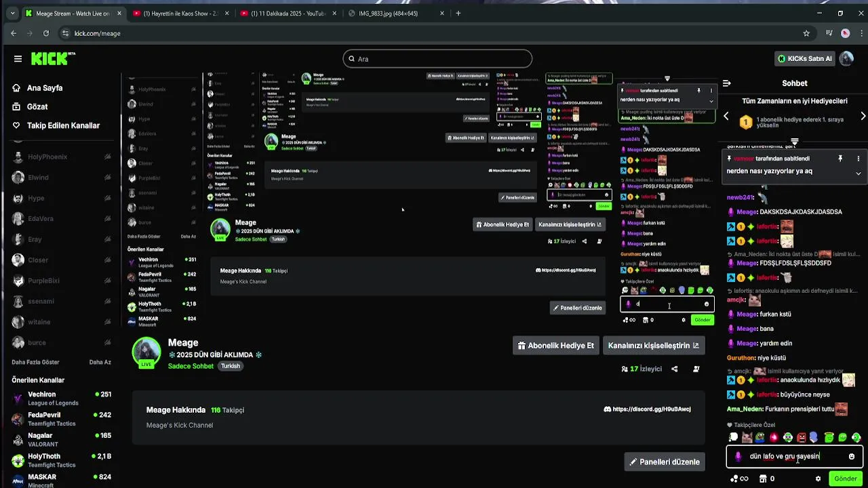Viewport: 868px width, 488px height.
Task: Share the Meage channel
Action: pos(674,369)
